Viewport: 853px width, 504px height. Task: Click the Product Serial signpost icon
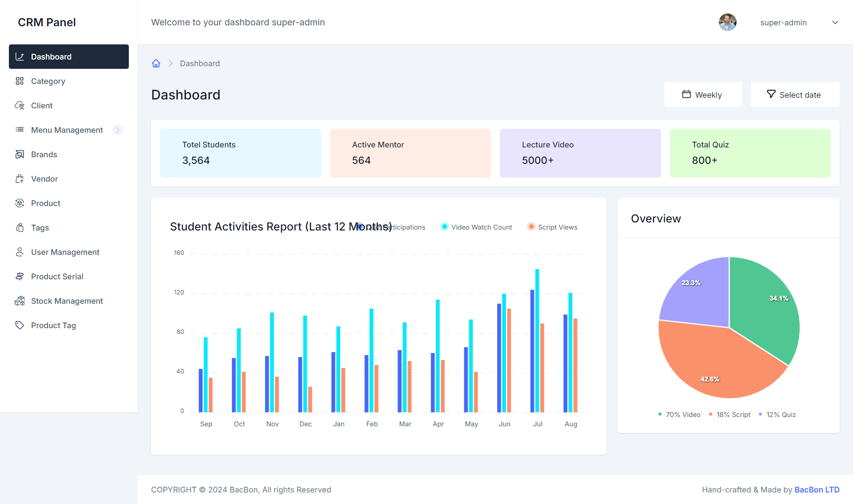coord(20,276)
